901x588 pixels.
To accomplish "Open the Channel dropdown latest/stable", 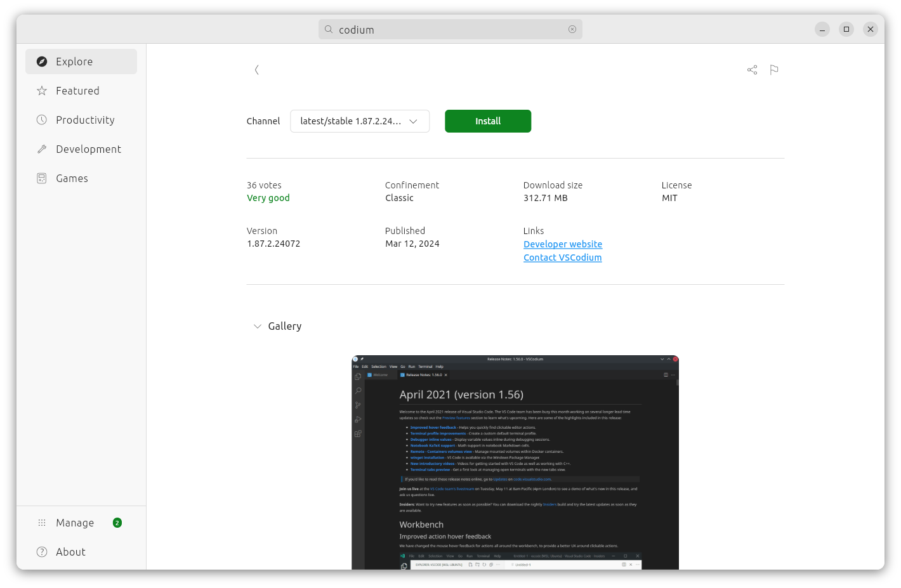I will pos(360,121).
